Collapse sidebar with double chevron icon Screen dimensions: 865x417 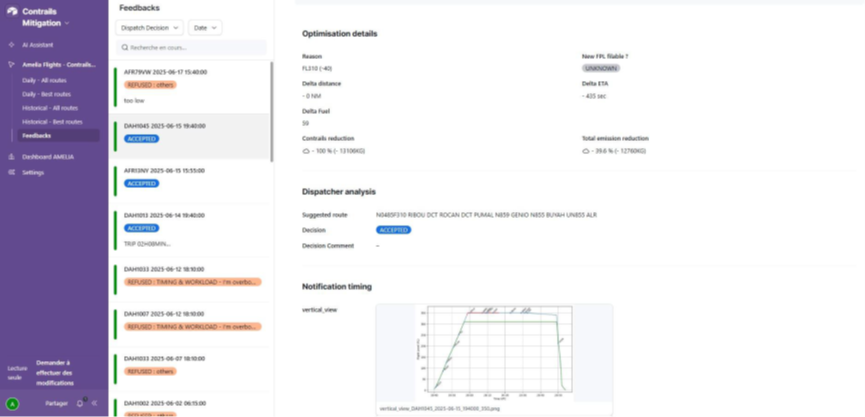tap(94, 403)
